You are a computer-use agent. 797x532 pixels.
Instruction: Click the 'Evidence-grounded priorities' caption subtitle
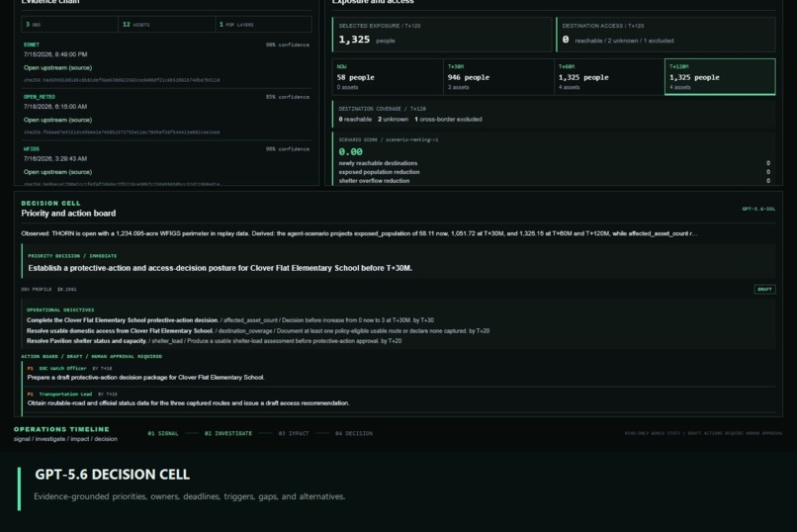pos(190,496)
